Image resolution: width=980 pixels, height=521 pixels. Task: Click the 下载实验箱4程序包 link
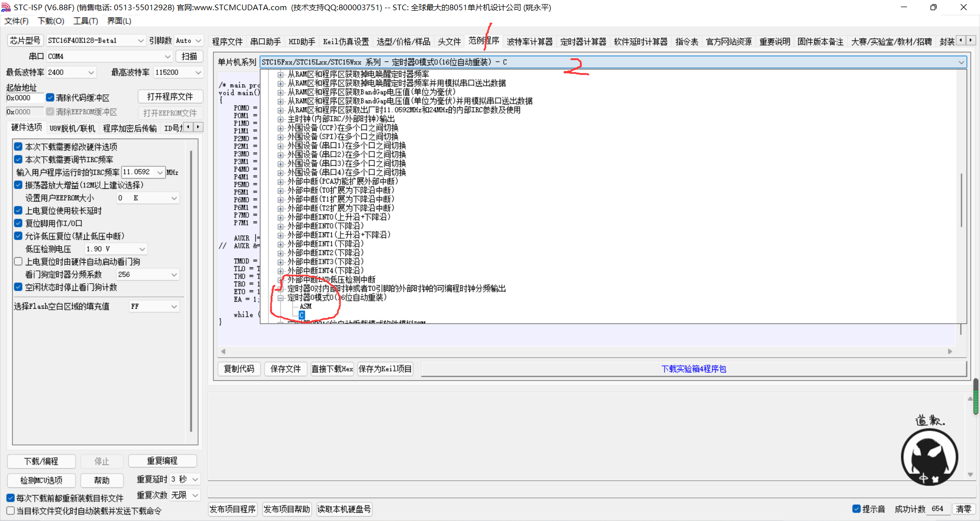click(x=694, y=368)
